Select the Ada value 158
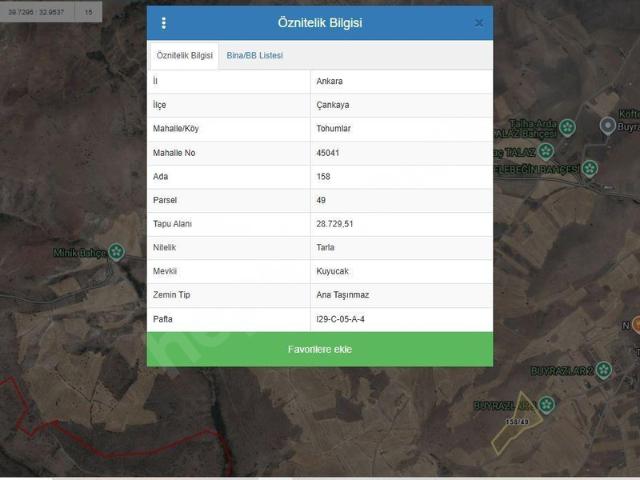This screenshot has height=480, width=640. [x=323, y=177]
